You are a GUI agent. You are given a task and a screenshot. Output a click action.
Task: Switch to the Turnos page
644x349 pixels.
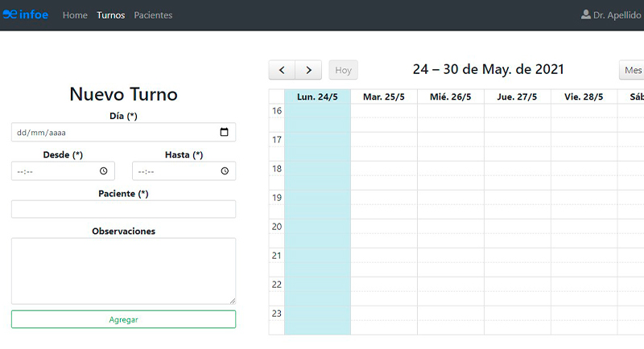click(110, 15)
